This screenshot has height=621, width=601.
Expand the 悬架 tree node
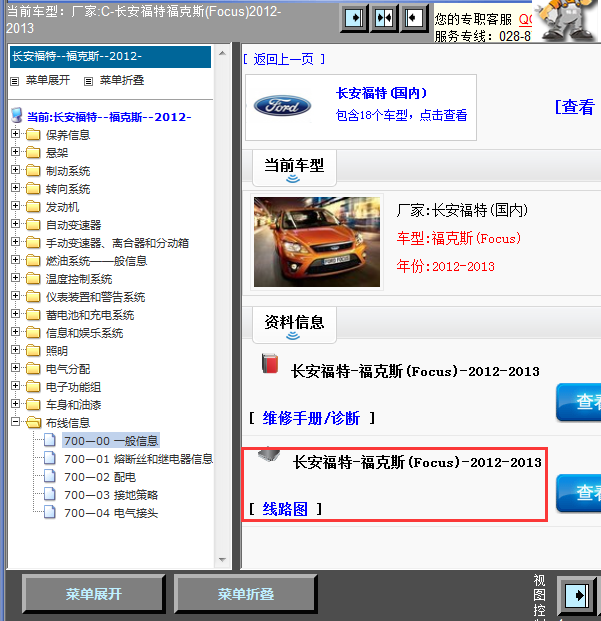point(15,152)
